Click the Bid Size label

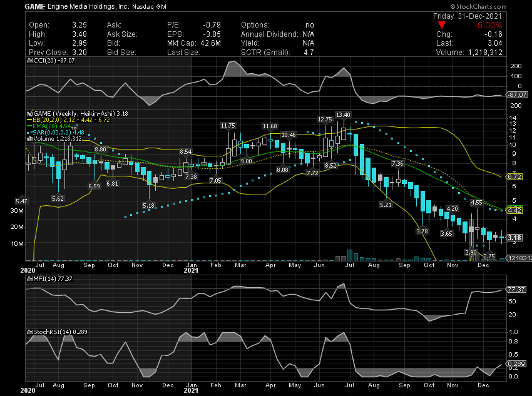pos(121,52)
